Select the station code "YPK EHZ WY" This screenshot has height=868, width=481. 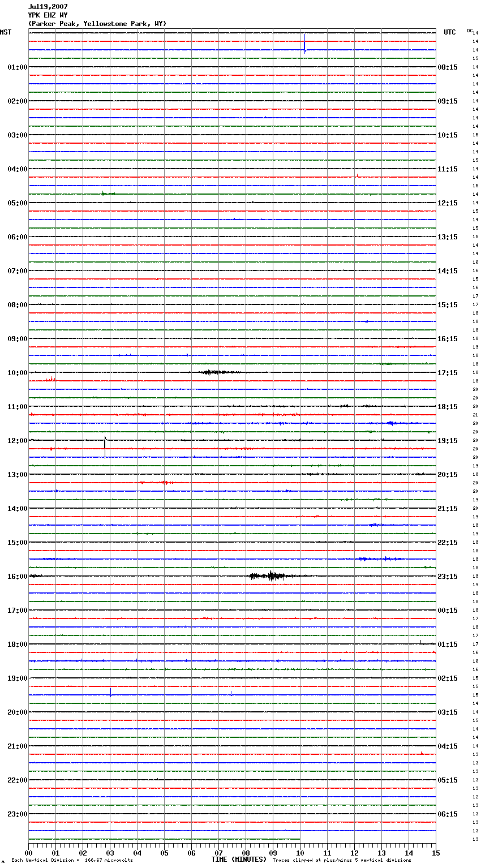click(x=48, y=15)
